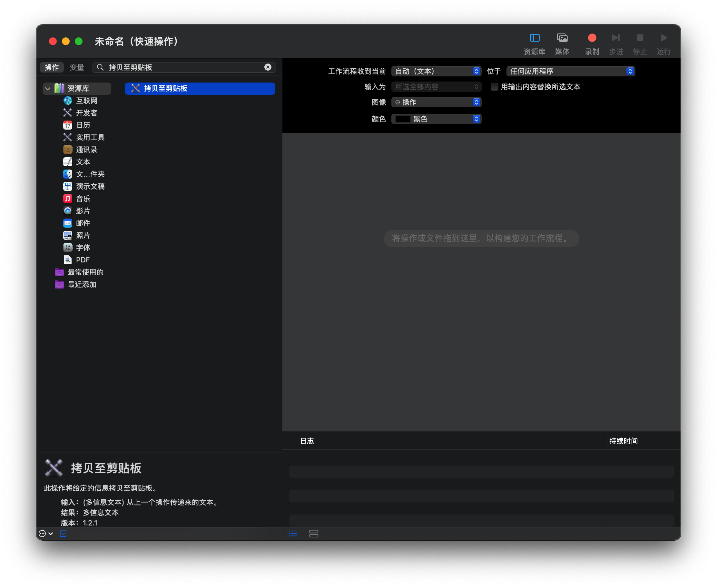717x588 pixels.
Task: Open the 黑色 color dropdown
Action: [436, 119]
